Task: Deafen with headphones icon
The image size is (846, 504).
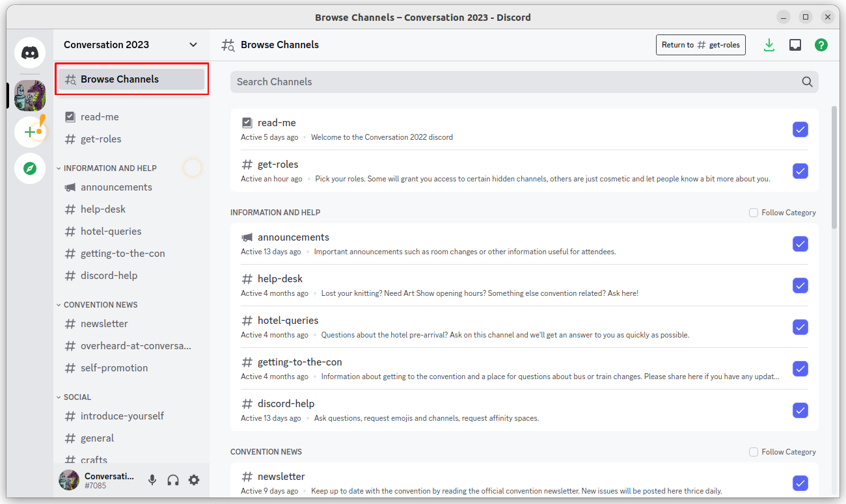Action: (x=173, y=480)
